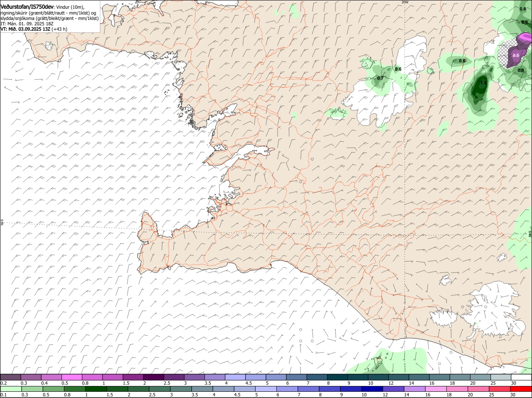Viewport: 532px width, 398px height.
Task: Click the rain legend label 30
Action: [512, 395]
